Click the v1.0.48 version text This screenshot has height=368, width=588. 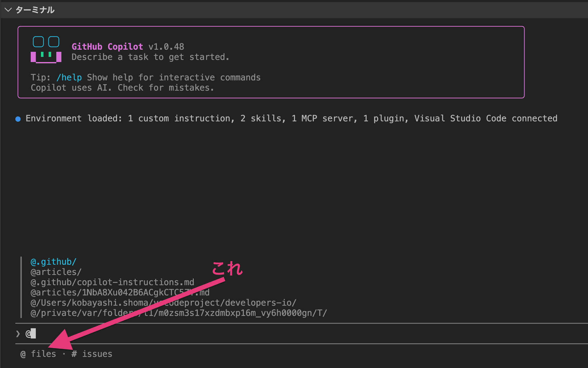[166, 47]
